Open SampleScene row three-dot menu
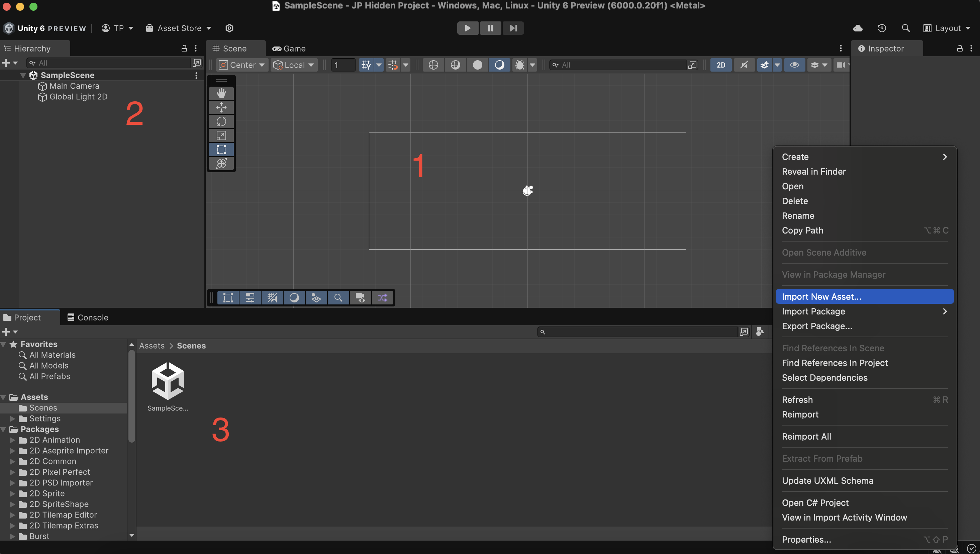Image resolution: width=980 pixels, height=554 pixels. 196,75
